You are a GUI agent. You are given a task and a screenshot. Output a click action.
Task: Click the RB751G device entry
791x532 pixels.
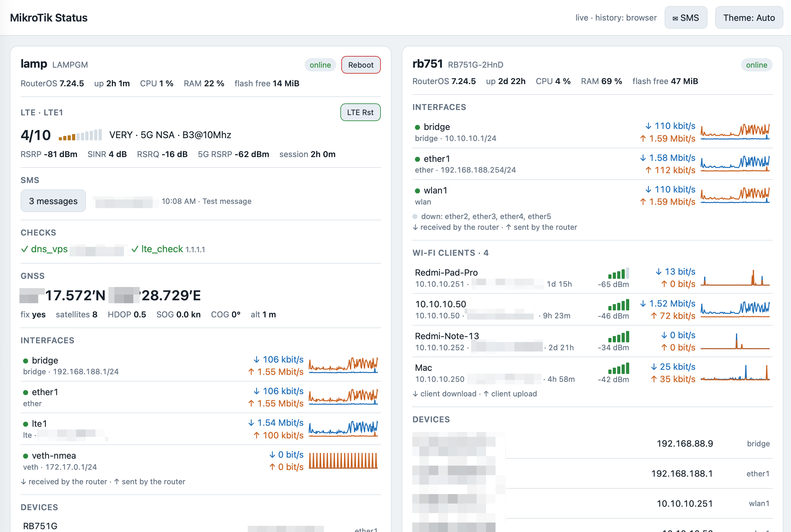[40, 526]
